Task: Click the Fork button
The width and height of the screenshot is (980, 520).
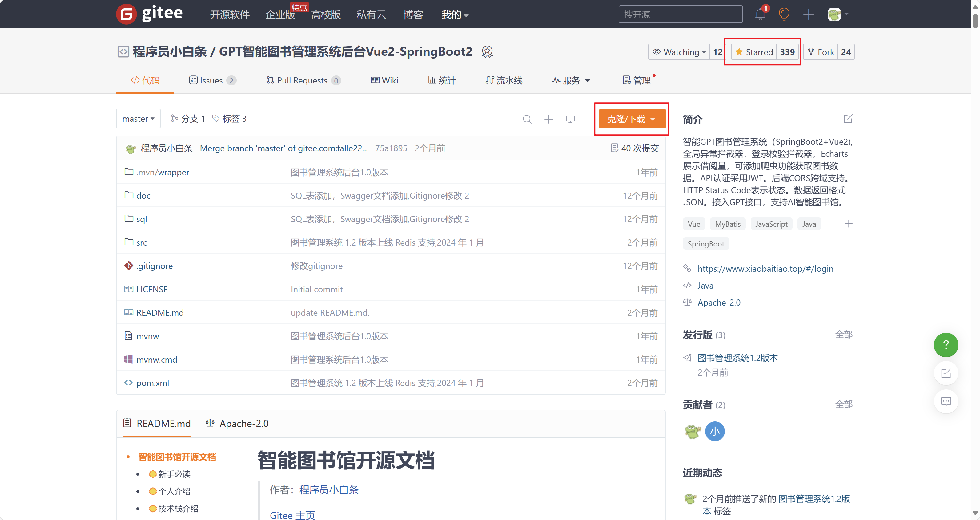Action: 821,52
